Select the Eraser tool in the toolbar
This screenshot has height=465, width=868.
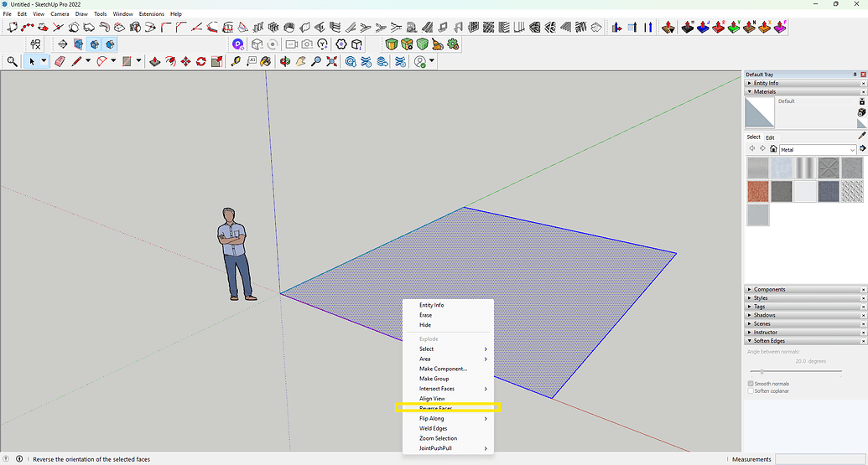[x=60, y=61]
